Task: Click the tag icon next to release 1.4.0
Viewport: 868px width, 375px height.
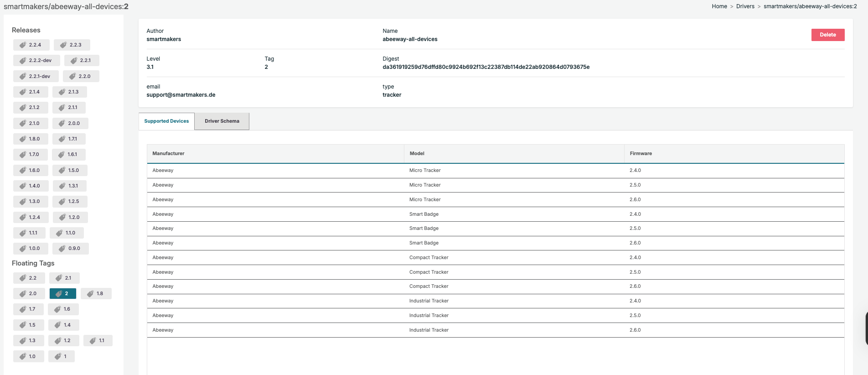Action: (23, 186)
